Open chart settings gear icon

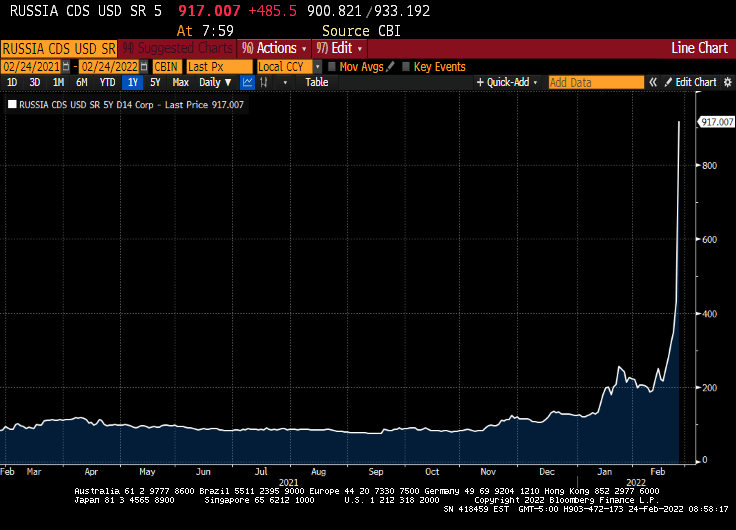point(726,82)
